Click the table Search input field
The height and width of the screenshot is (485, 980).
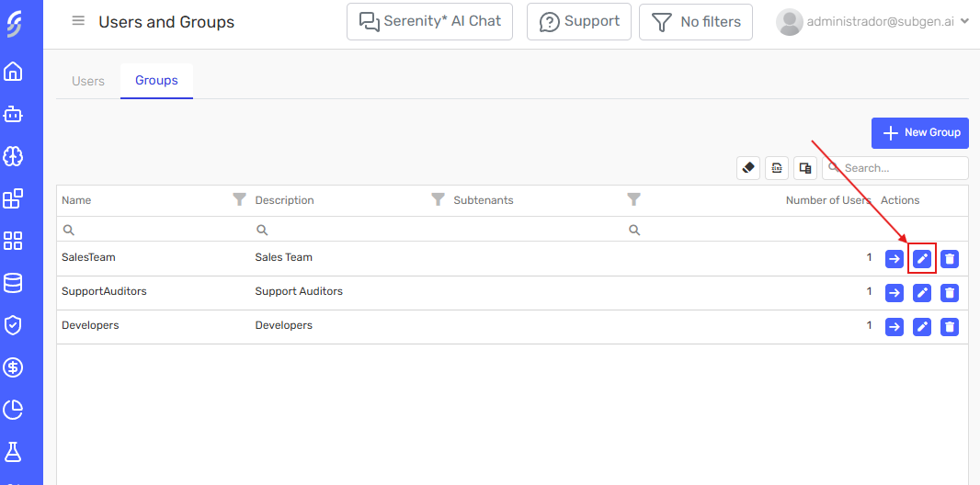point(901,168)
